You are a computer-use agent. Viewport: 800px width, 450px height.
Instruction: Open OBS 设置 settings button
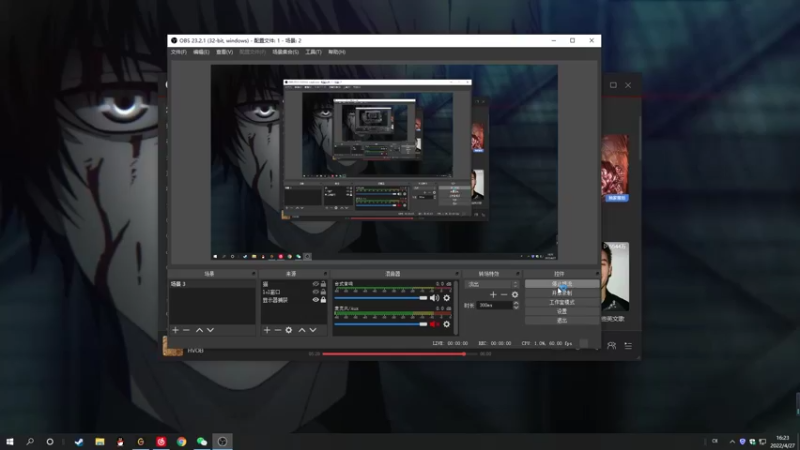pos(562,311)
